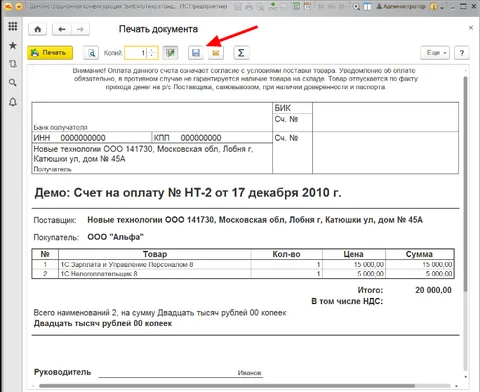Open the title bar dropdown arrow next to logo

click(19, 6)
